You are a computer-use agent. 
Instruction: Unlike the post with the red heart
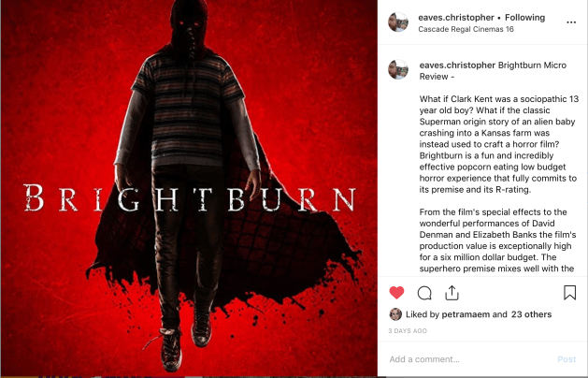click(x=396, y=293)
